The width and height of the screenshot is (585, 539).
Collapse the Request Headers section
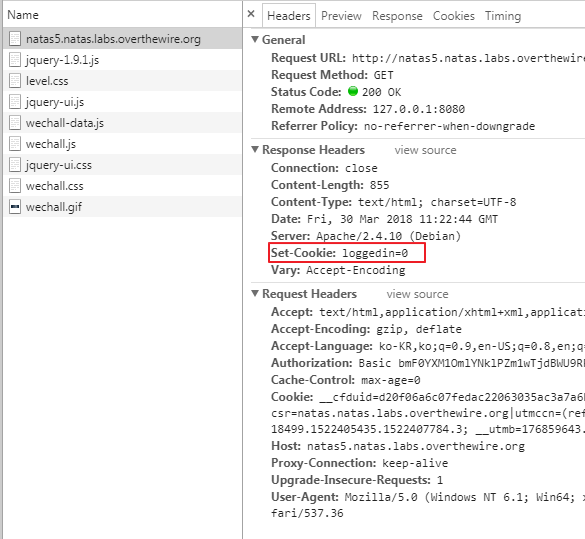pyautogui.click(x=255, y=294)
